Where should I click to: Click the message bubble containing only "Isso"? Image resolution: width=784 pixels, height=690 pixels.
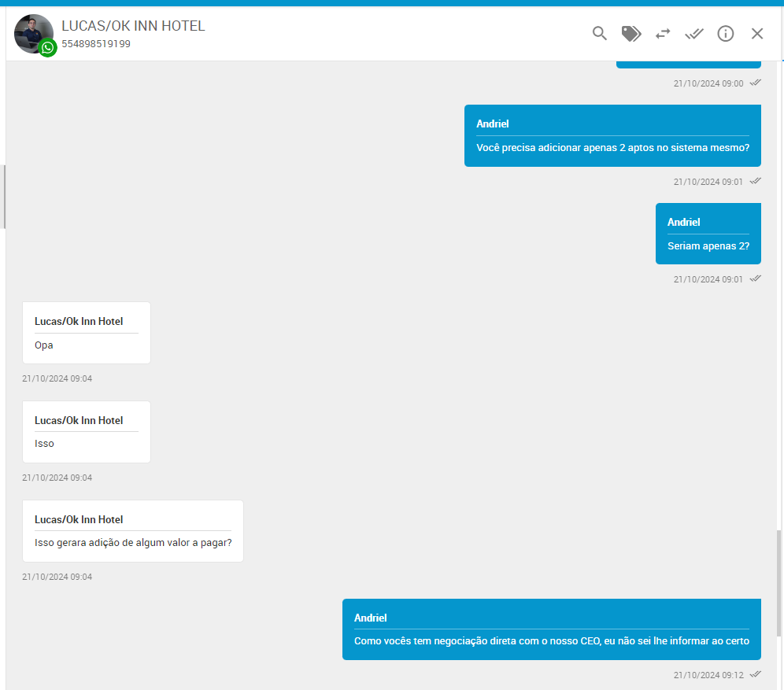pyautogui.click(x=86, y=443)
